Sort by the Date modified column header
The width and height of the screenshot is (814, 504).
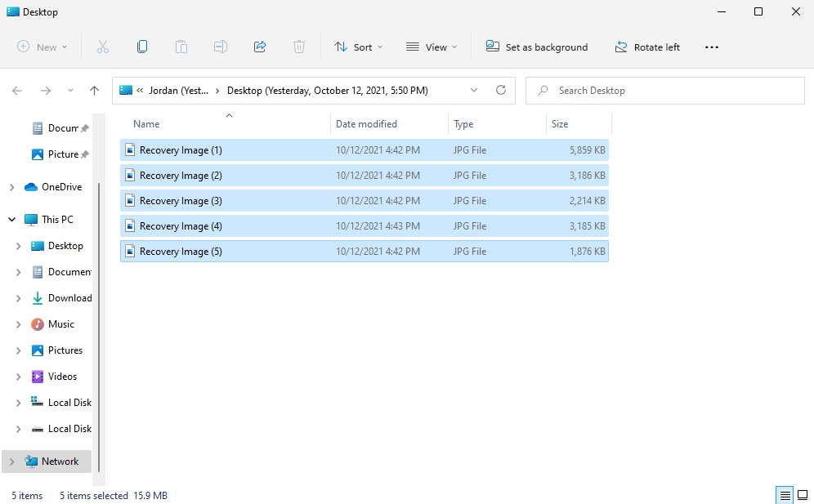[367, 124]
